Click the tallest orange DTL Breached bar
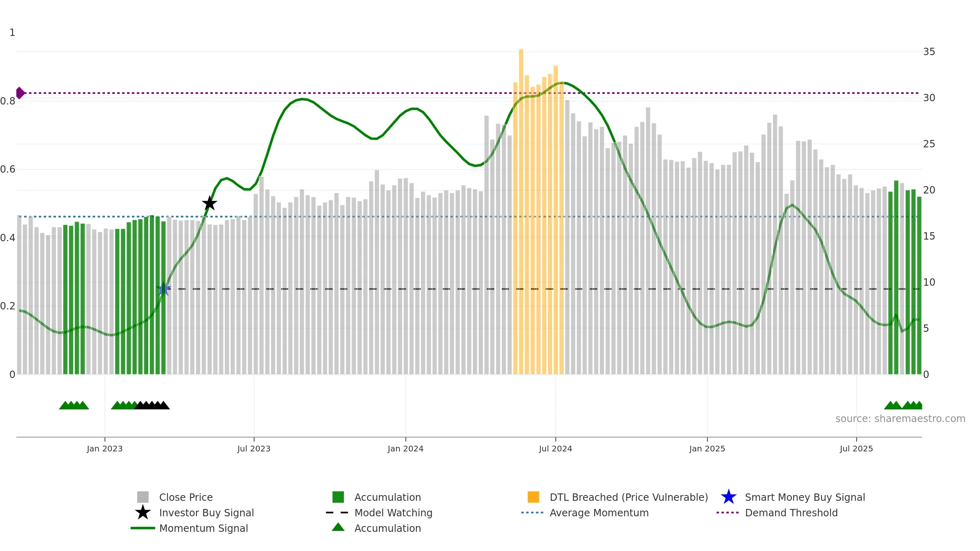This screenshot has width=980, height=551. 521,212
